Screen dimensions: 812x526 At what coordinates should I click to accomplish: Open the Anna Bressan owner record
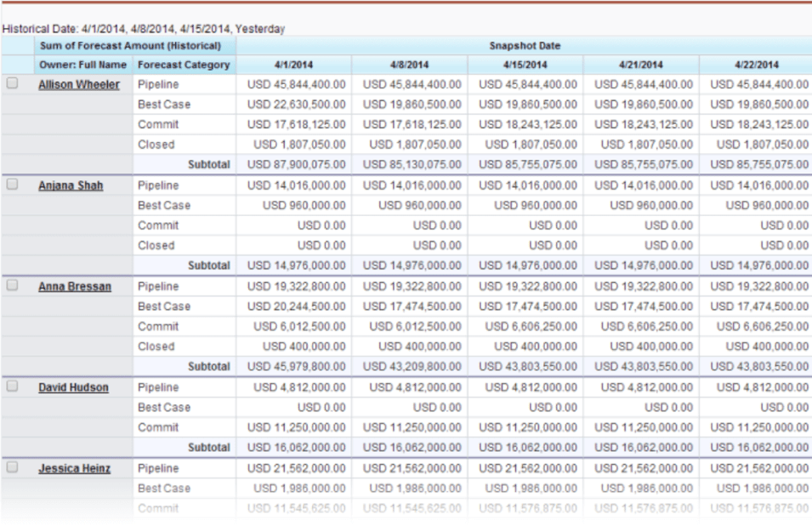pos(75,287)
